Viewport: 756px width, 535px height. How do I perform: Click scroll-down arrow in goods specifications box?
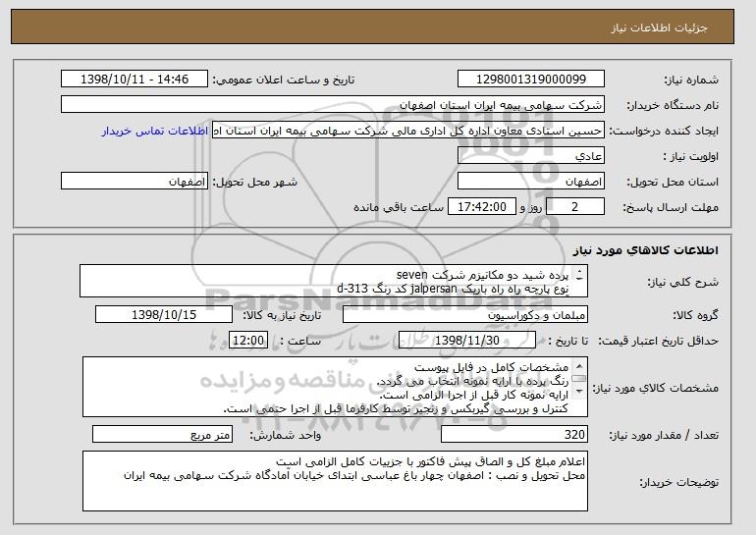(x=579, y=390)
